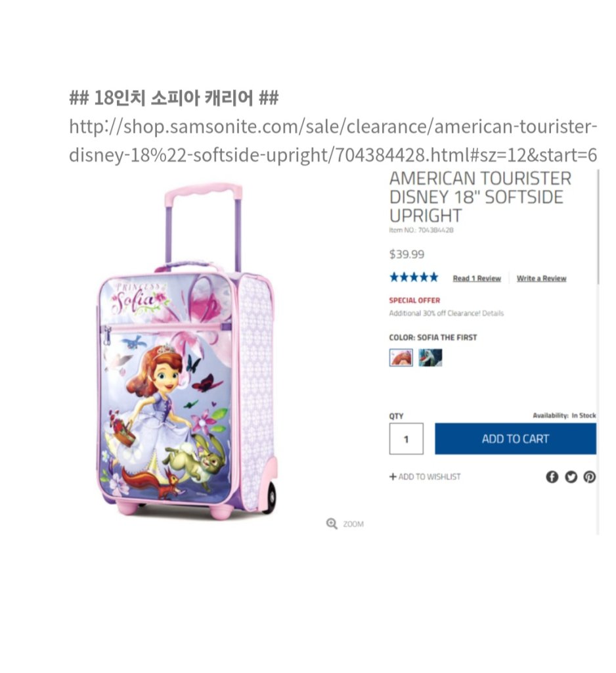Screen dimensions: 616x673
Task: Click the SPECIAL OFFER heading
Action: point(414,300)
